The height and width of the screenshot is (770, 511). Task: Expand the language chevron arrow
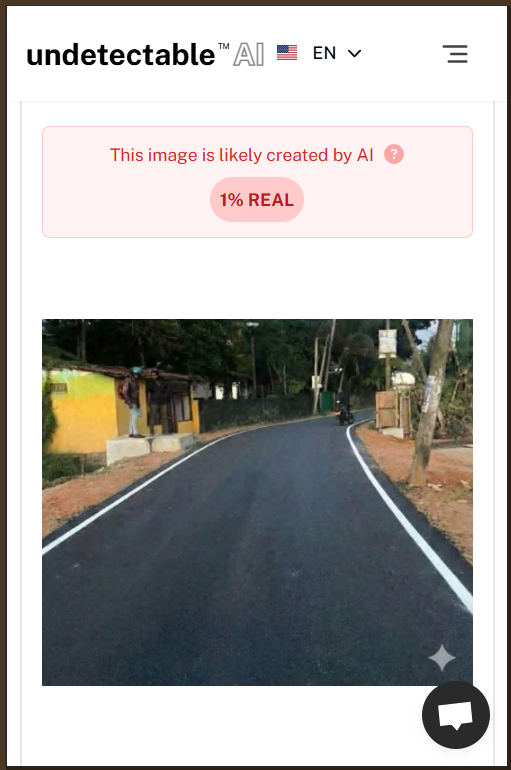354,53
